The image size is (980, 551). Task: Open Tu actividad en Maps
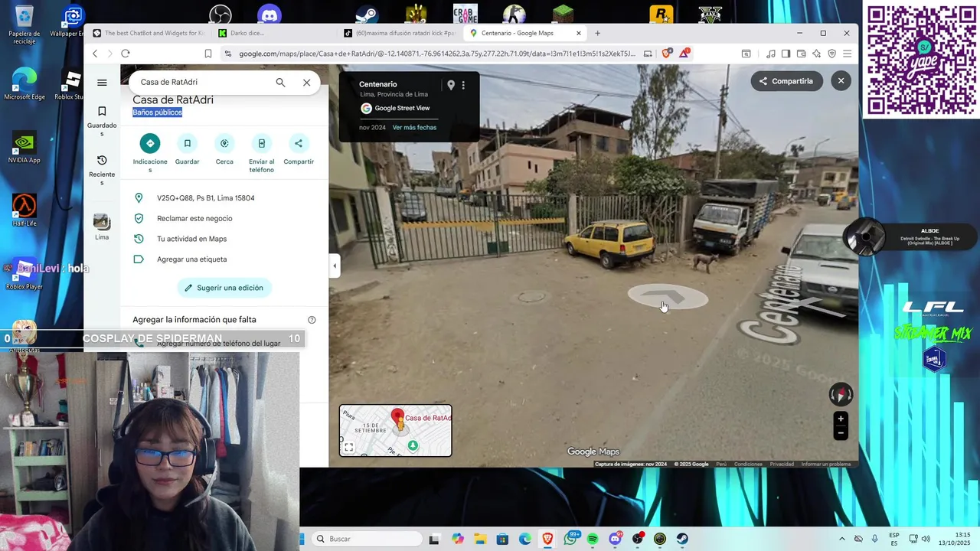click(x=224, y=239)
